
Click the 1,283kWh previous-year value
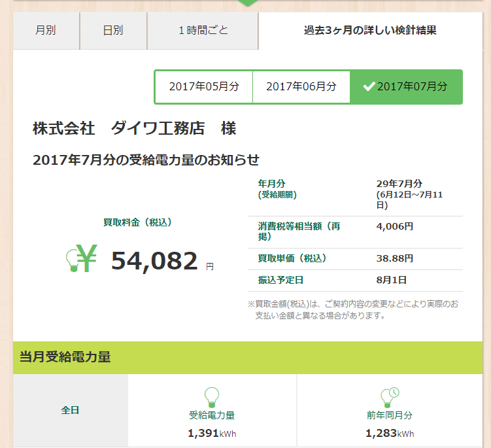click(x=390, y=433)
